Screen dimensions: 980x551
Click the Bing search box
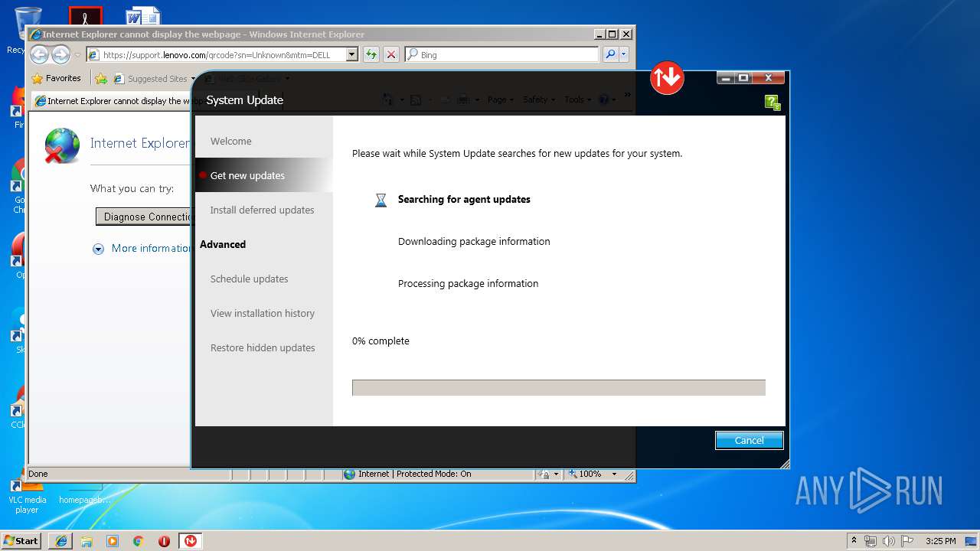[x=501, y=54]
